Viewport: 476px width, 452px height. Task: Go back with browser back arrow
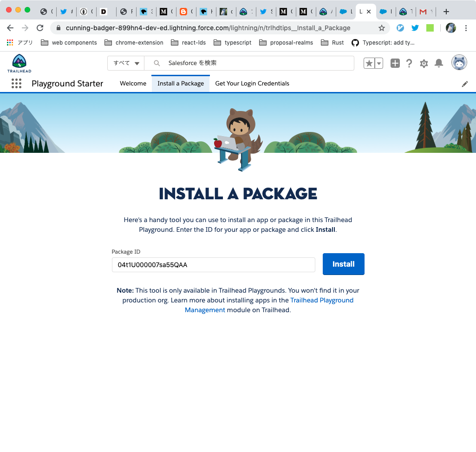[10, 28]
